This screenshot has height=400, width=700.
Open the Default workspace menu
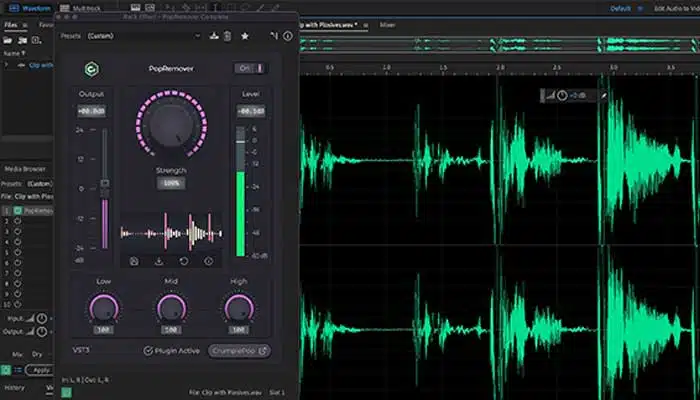coord(621,8)
